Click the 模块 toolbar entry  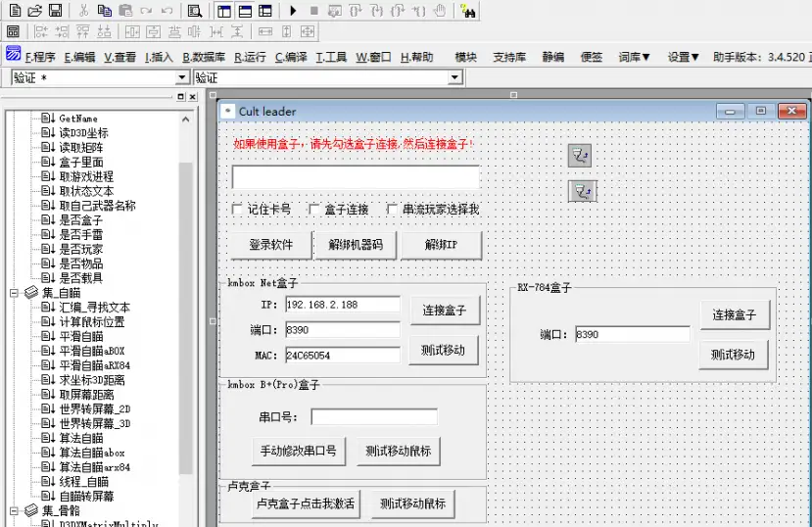pos(465,57)
